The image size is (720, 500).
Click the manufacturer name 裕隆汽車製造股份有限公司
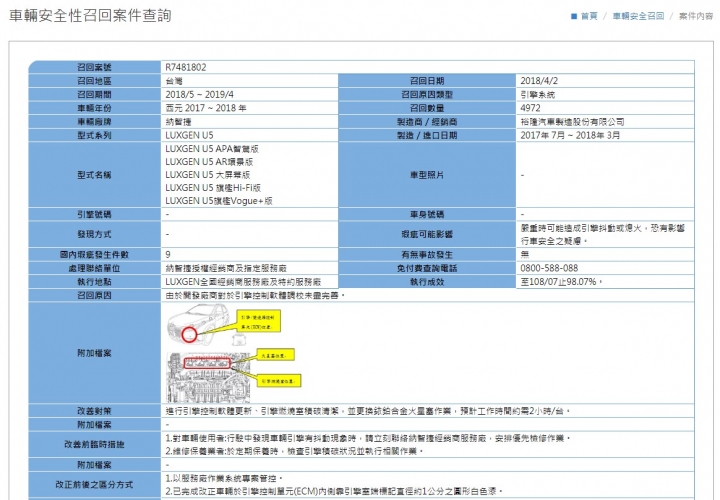coord(572,122)
